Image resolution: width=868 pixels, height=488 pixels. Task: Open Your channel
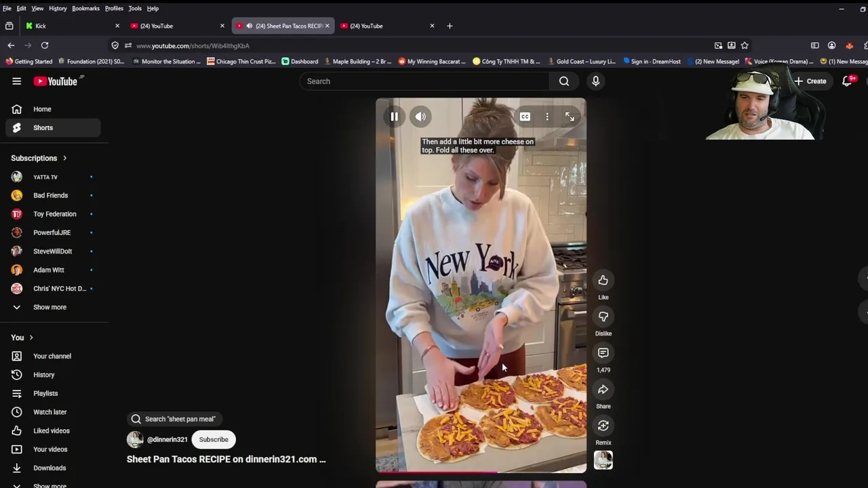pyautogui.click(x=53, y=356)
